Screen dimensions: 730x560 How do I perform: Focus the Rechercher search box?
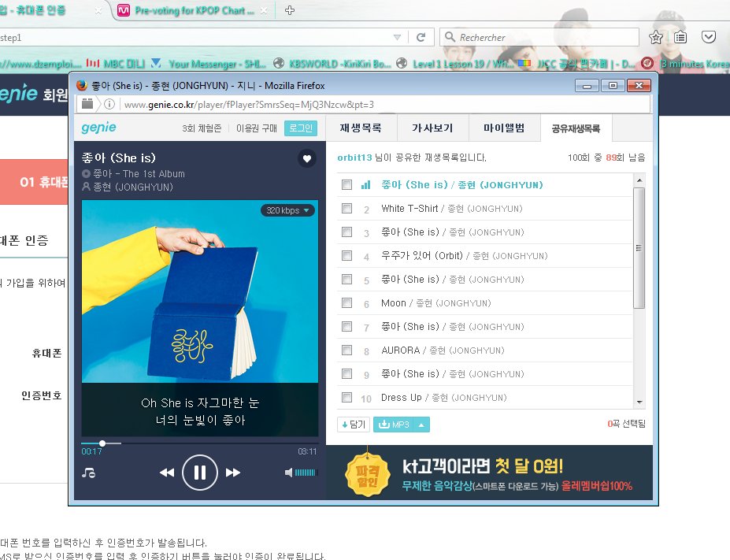pos(540,37)
